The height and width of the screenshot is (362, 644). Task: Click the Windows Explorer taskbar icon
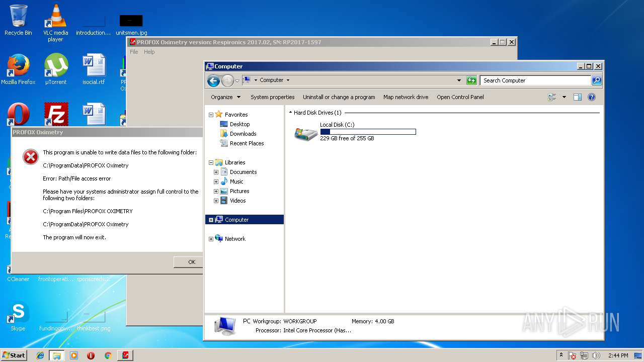(x=57, y=355)
